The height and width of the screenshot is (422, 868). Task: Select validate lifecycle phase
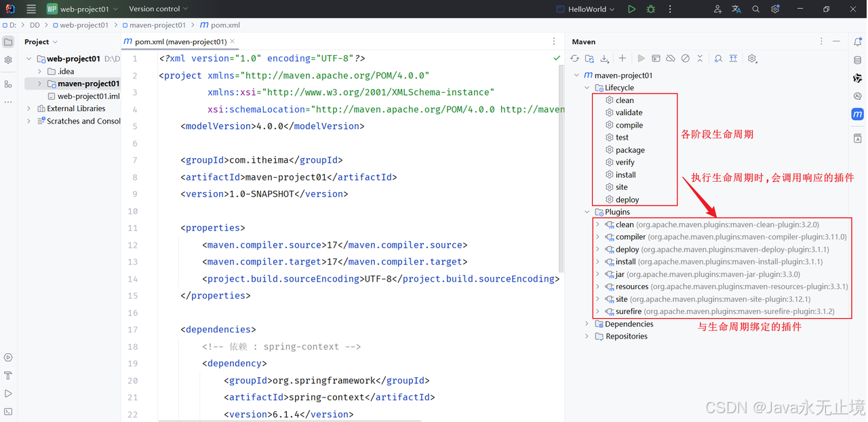coord(624,113)
